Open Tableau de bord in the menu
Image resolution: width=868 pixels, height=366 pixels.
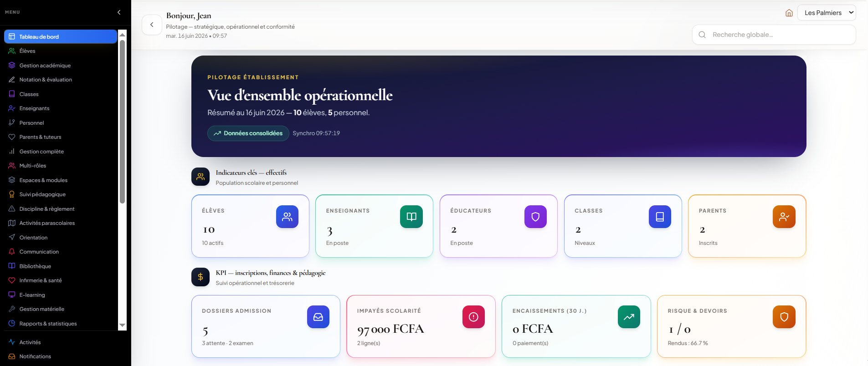coord(61,36)
